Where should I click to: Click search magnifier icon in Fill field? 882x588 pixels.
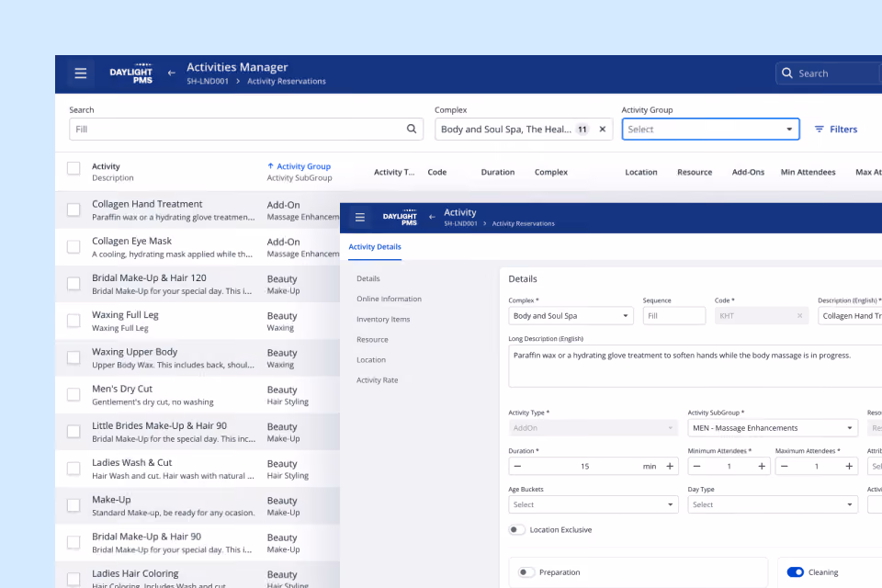412,129
